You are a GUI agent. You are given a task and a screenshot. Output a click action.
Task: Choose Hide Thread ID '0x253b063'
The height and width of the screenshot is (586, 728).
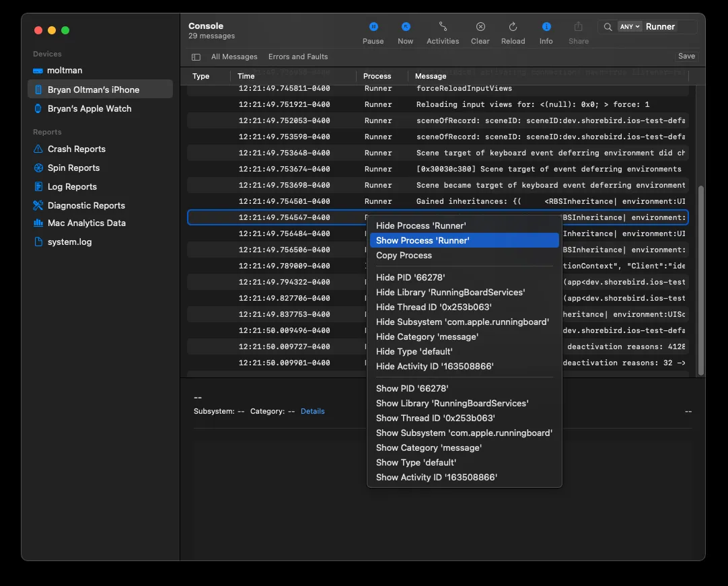click(x=464, y=307)
